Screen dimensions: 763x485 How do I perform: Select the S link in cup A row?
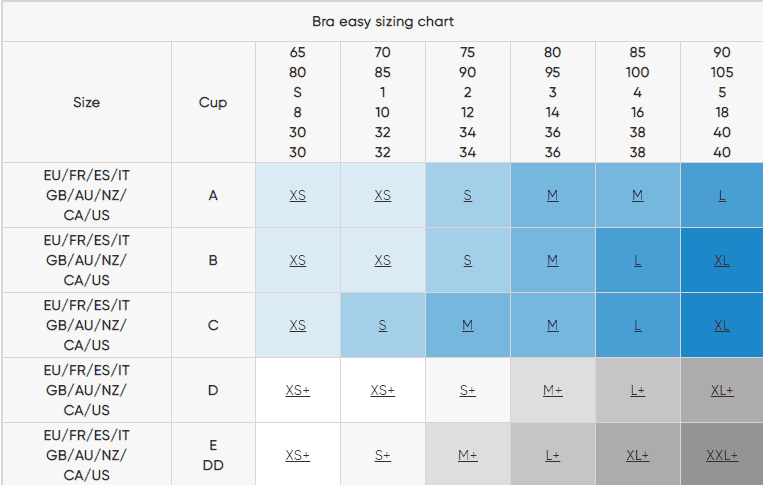468,195
